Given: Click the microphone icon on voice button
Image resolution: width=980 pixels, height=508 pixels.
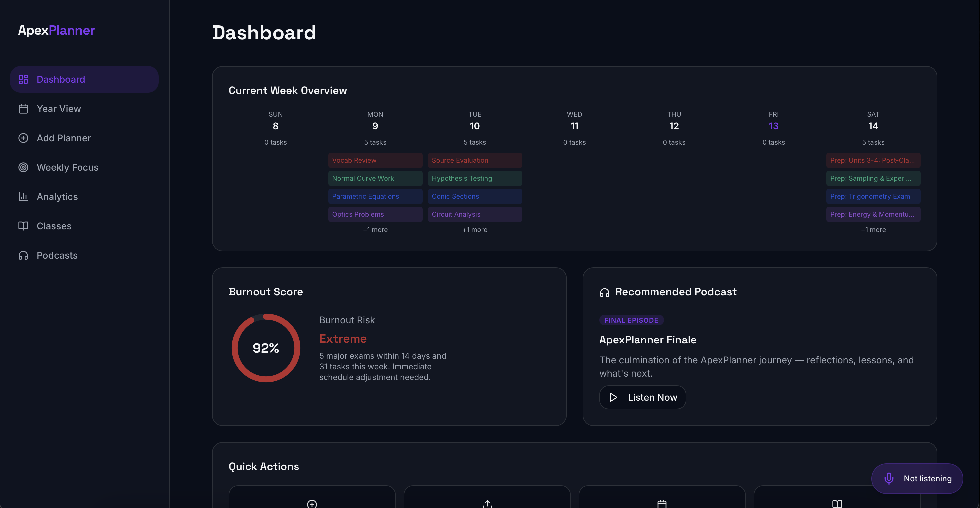Looking at the screenshot, I should (889, 478).
